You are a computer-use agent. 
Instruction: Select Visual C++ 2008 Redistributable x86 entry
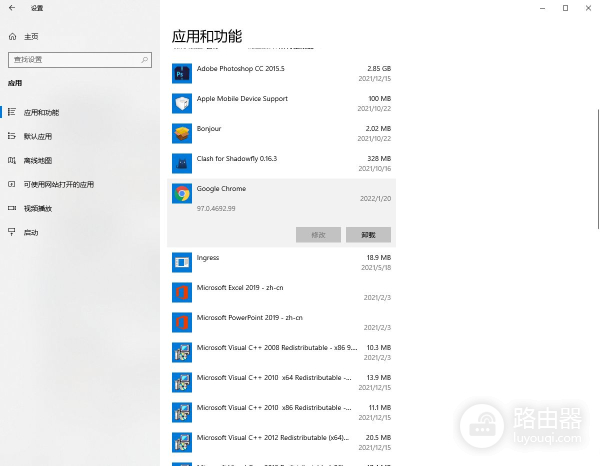[281, 352]
